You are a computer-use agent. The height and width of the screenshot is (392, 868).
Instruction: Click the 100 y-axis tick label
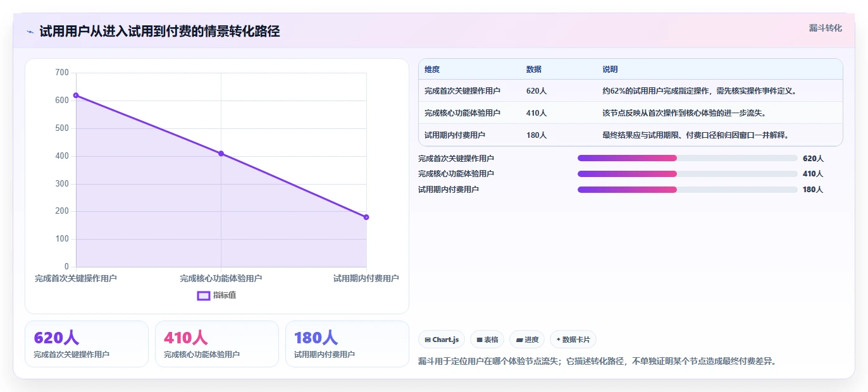62,239
